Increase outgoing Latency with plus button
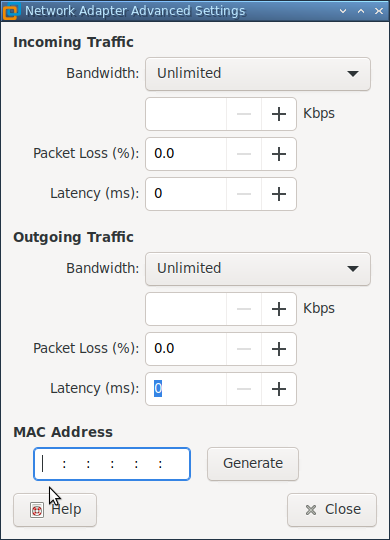The width and height of the screenshot is (390, 540). click(x=279, y=389)
